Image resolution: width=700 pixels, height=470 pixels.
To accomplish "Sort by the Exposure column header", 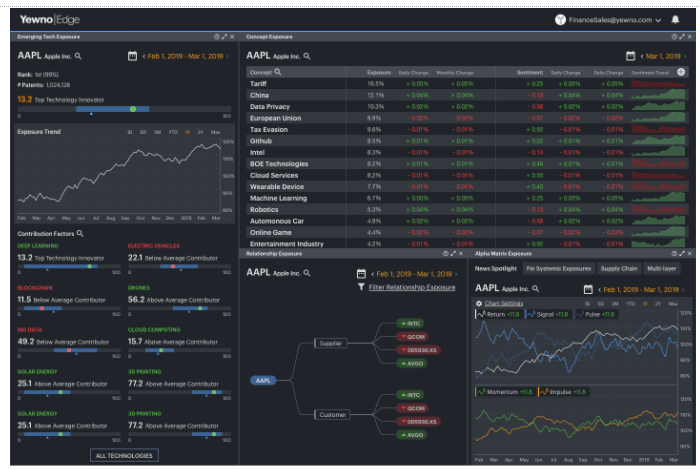I will click(379, 72).
